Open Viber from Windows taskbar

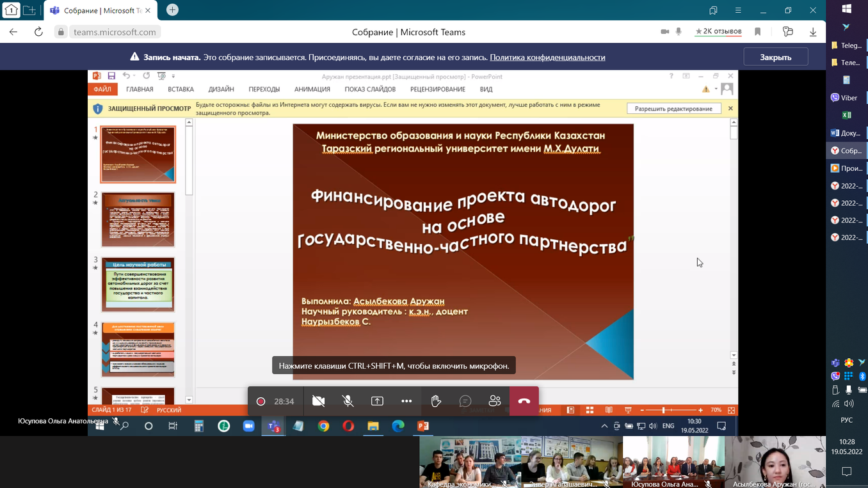click(x=845, y=98)
